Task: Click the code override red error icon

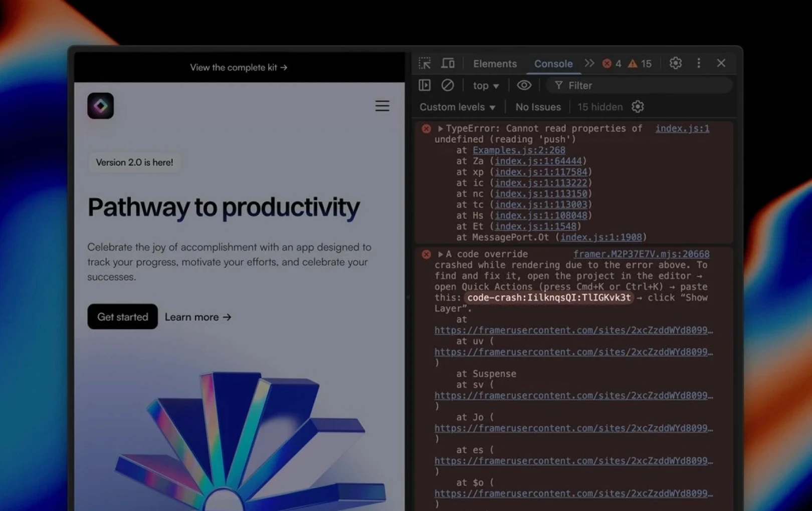Action: pyautogui.click(x=426, y=254)
